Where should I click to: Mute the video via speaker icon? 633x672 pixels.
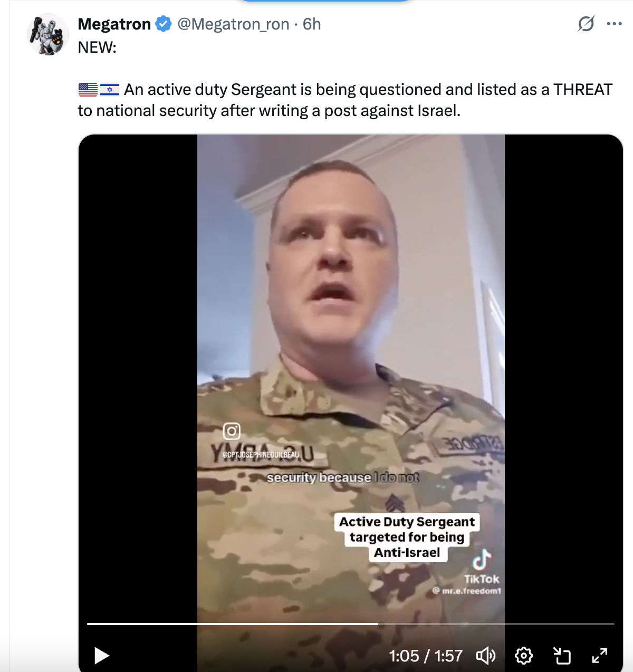(486, 656)
